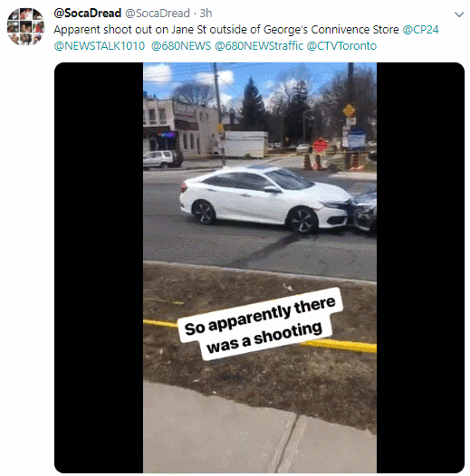
Task: Open the @680NEWS mention
Action: [181, 46]
